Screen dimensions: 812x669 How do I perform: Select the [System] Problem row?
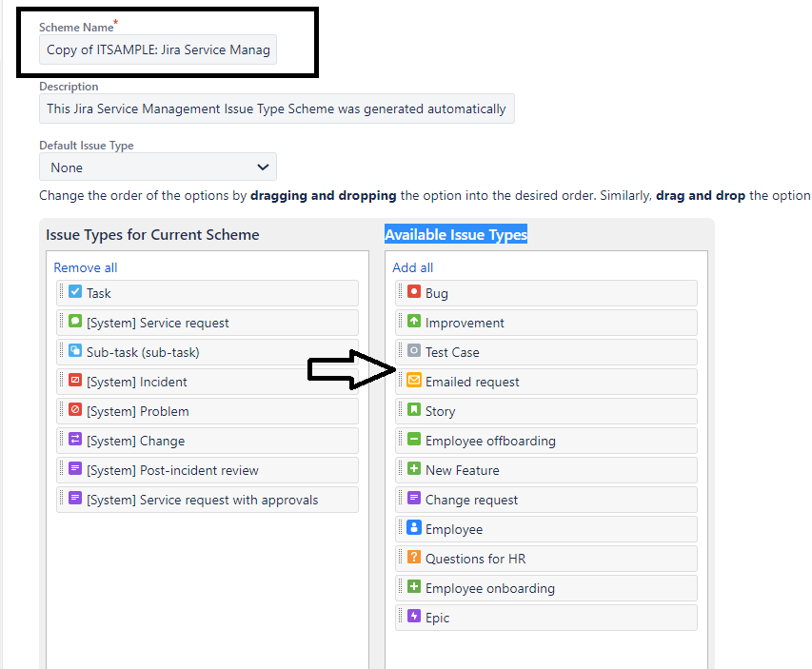[x=208, y=412]
